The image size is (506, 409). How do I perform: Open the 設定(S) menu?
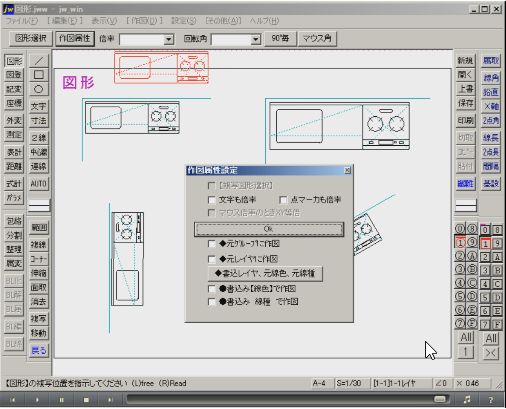(184, 21)
